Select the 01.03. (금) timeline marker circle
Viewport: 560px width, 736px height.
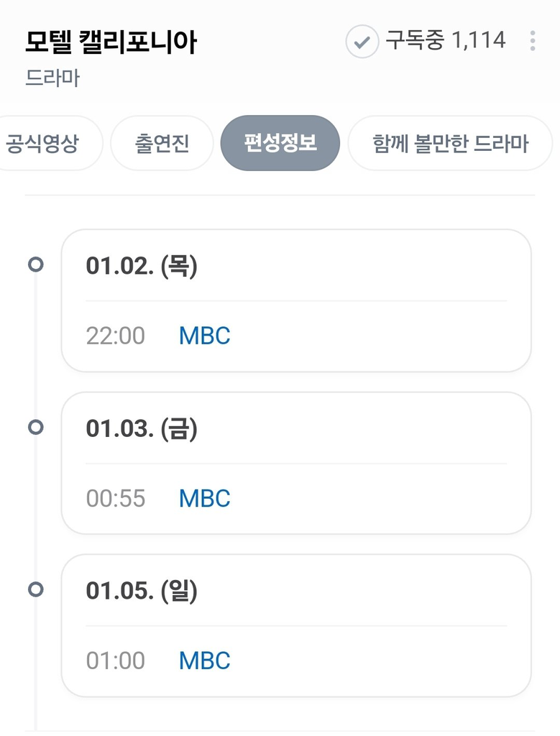(x=36, y=427)
